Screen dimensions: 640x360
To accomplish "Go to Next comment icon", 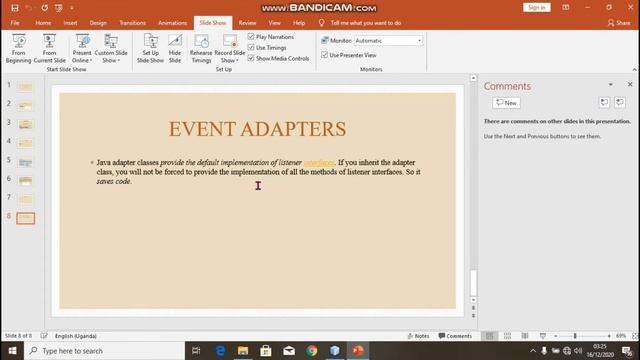I will pyautogui.click(x=620, y=102).
